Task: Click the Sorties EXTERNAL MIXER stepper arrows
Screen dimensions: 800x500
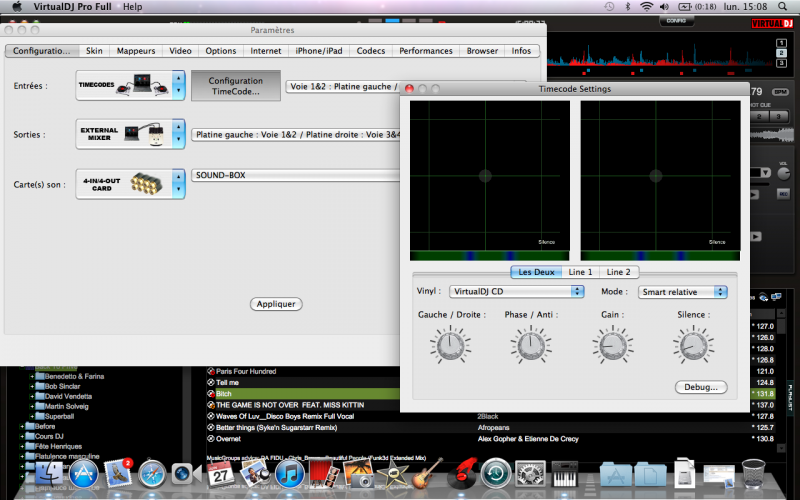Action: [x=178, y=134]
